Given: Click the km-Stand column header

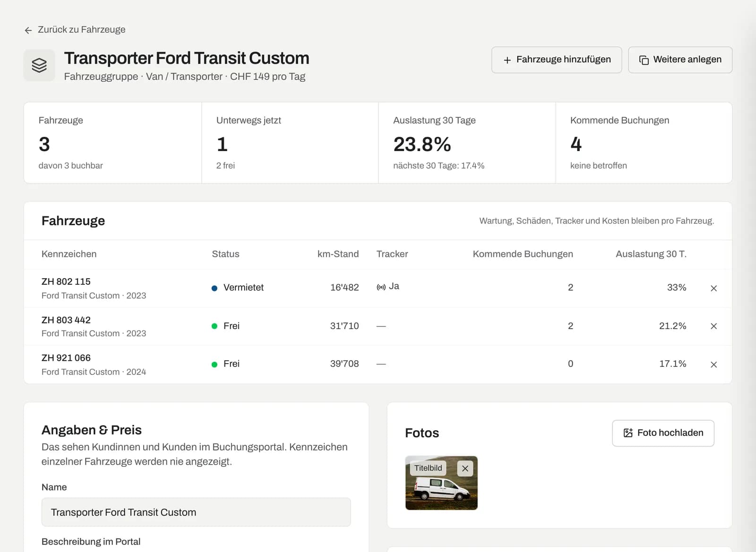Looking at the screenshot, I should pos(338,254).
